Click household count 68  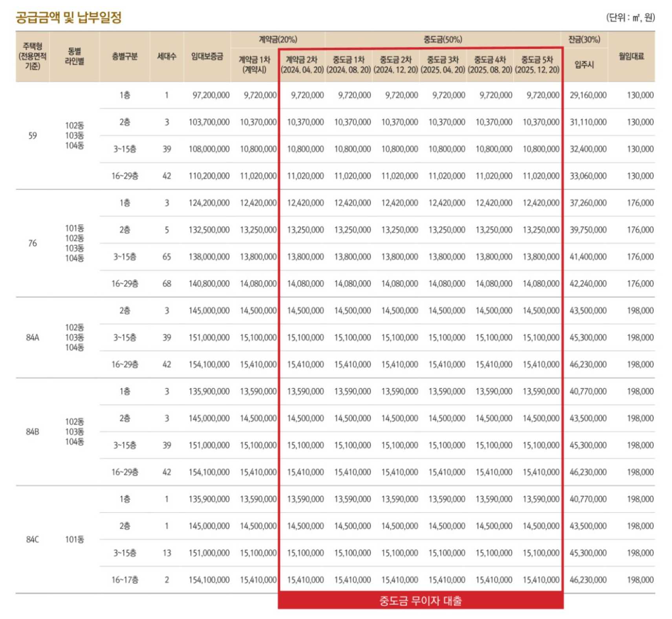[x=167, y=284]
